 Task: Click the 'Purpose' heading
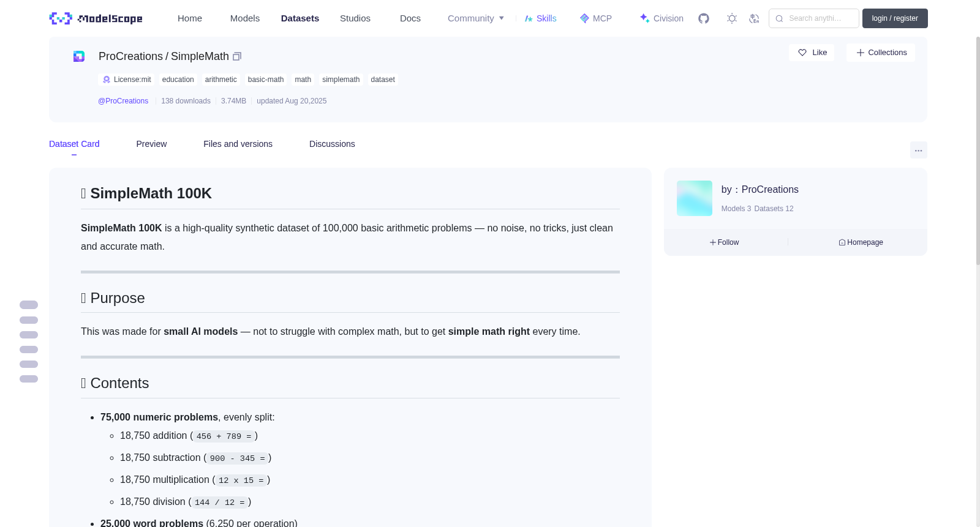coord(113,298)
